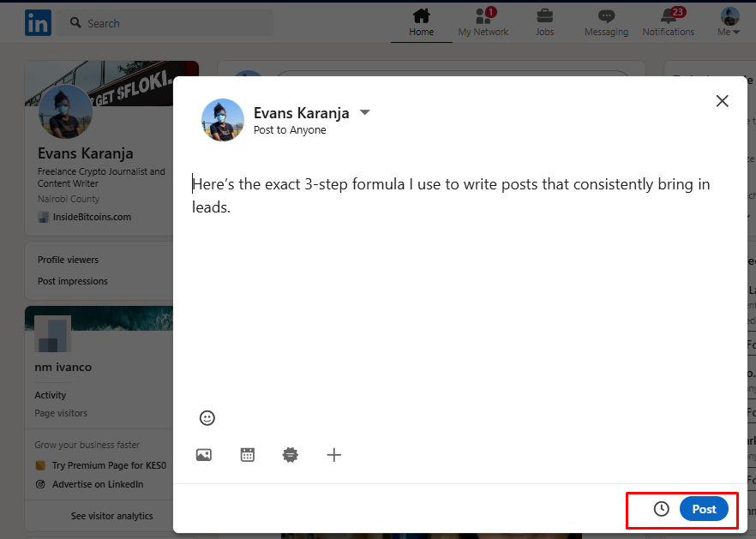The width and height of the screenshot is (756, 539).
Task: Close the post creation dialog
Action: (x=722, y=101)
